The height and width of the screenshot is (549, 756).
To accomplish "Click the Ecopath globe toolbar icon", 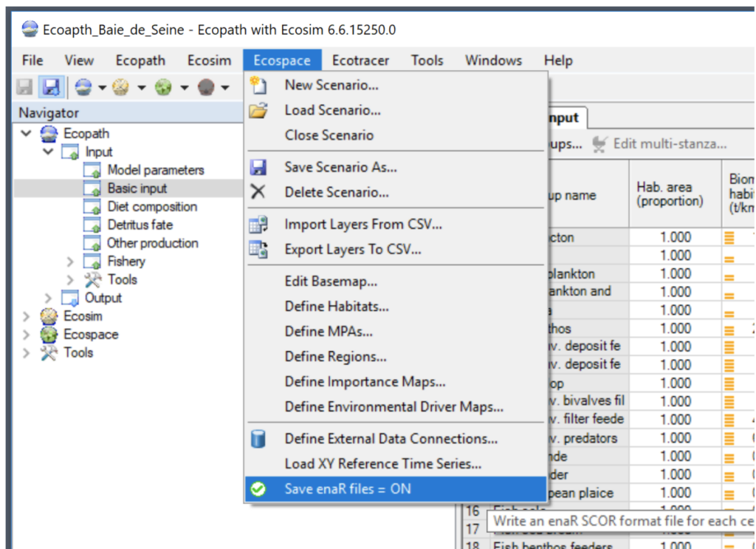I will coord(83,88).
